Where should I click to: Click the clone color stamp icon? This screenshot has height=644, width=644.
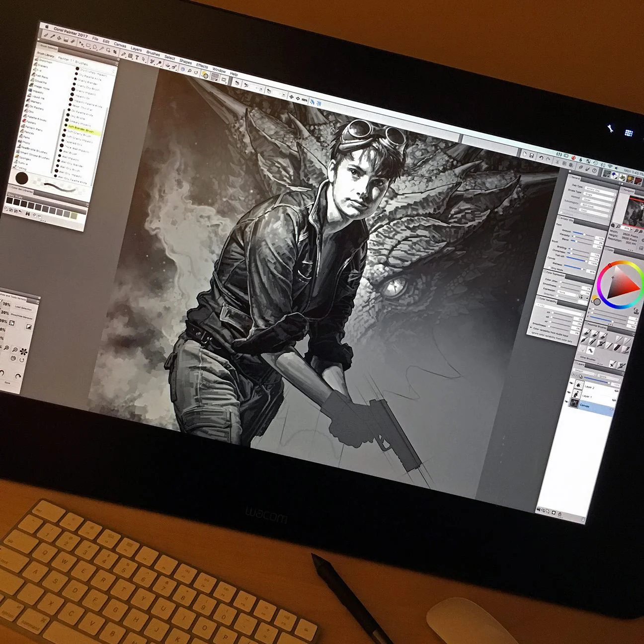pyautogui.click(x=637, y=311)
